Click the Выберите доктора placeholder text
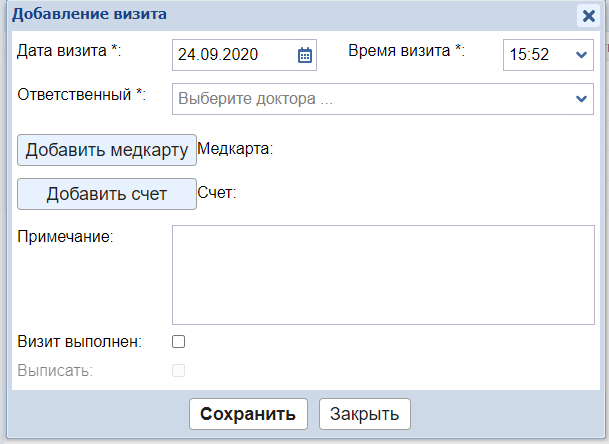609x444 pixels. click(255, 99)
